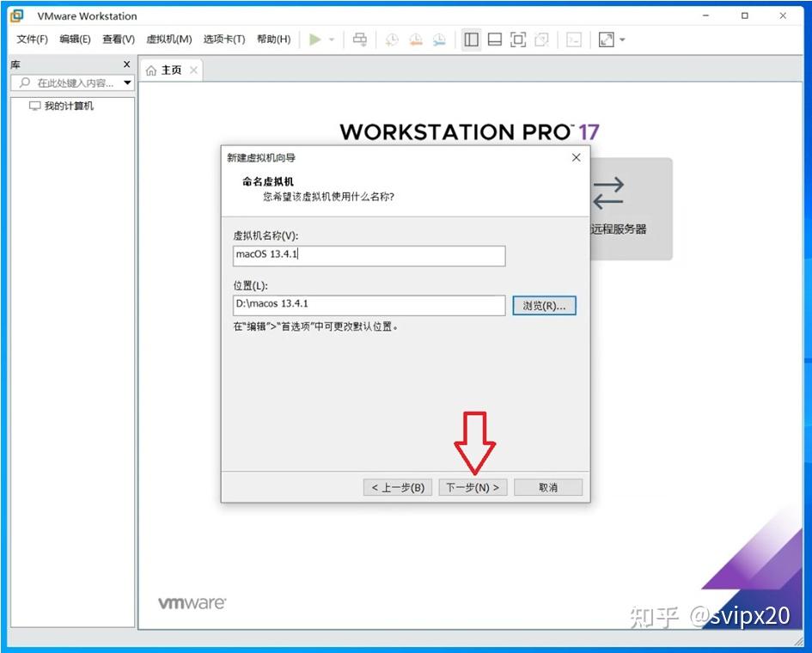
Task: Click the 下一步(N) next button
Action: [473, 487]
